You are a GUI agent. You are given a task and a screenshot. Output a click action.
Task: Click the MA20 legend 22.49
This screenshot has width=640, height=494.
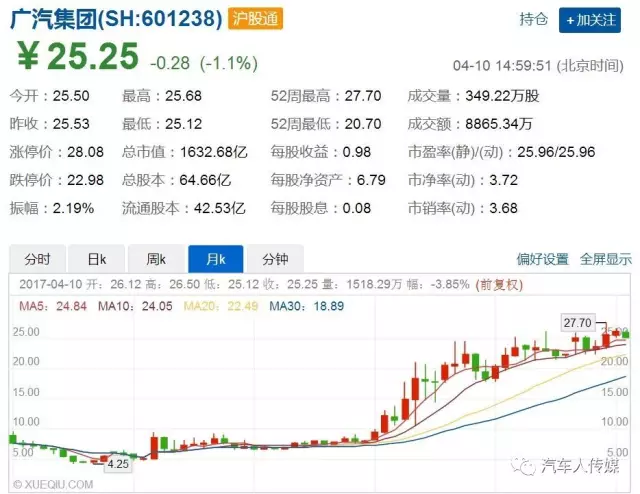tap(221, 306)
